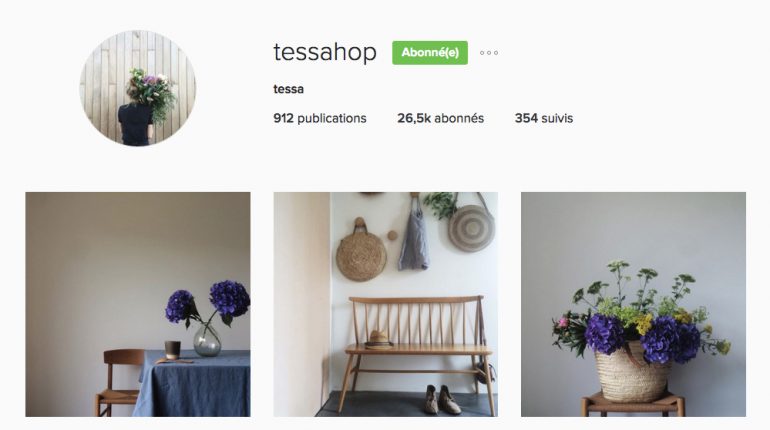Open photo of hydrangeas on blue tablecloth
770x430 pixels.
click(x=138, y=304)
